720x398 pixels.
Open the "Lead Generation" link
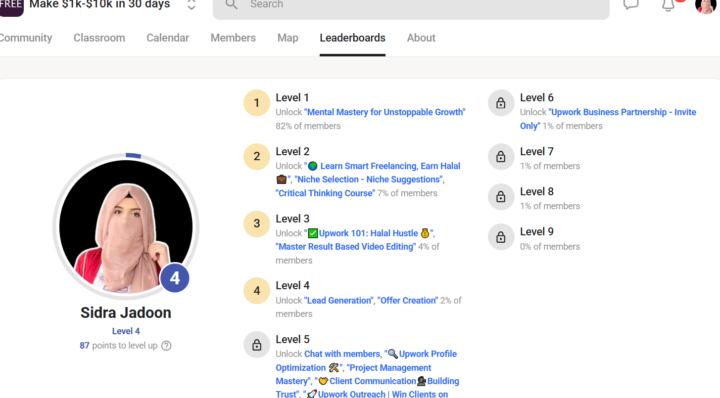(339, 301)
